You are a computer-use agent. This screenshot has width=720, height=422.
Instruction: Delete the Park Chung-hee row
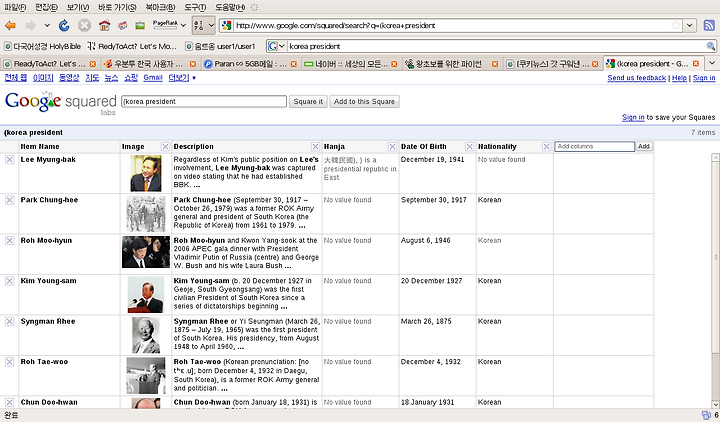(9, 200)
